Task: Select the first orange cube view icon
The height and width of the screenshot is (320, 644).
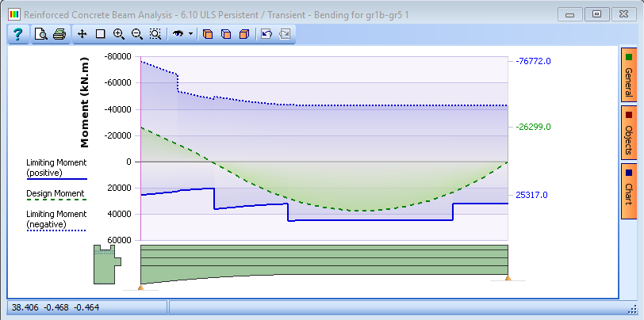Action: click(208, 34)
